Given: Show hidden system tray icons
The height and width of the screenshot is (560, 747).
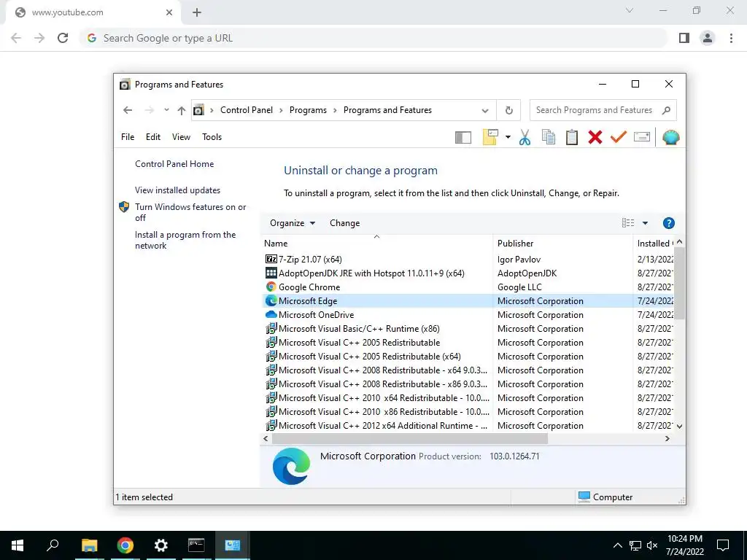Looking at the screenshot, I should pyautogui.click(x=617, y=545).
